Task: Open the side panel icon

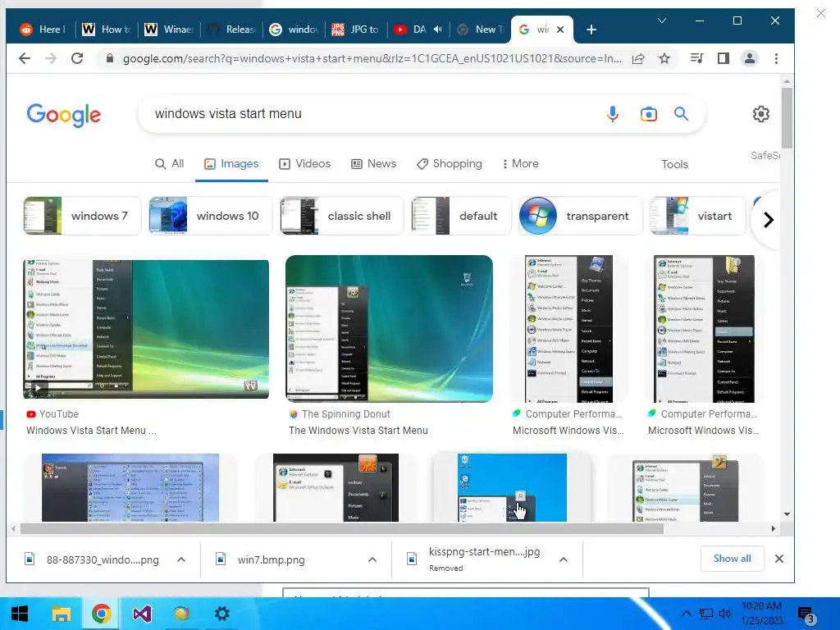Action: pos(724,58)
